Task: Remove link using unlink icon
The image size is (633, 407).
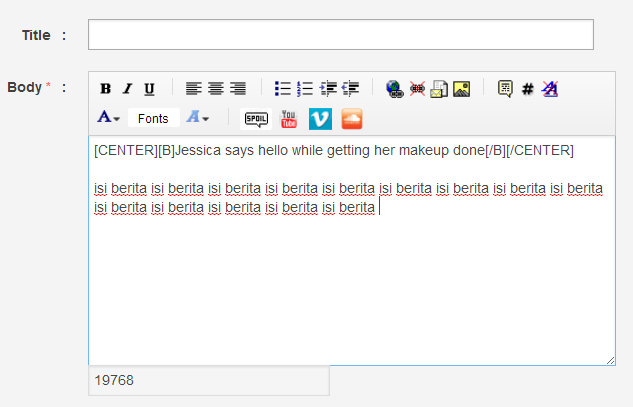Action: (417, 89)
